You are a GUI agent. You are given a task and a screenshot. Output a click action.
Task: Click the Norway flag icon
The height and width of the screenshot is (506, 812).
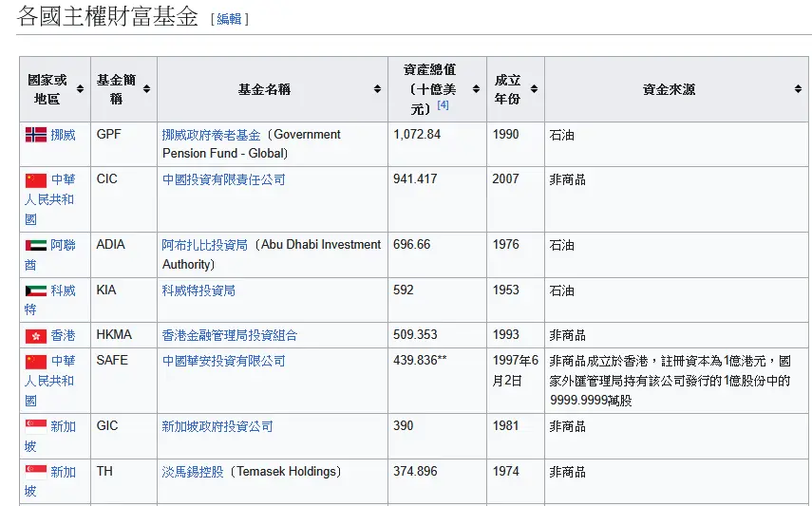(x=36, y=135)
